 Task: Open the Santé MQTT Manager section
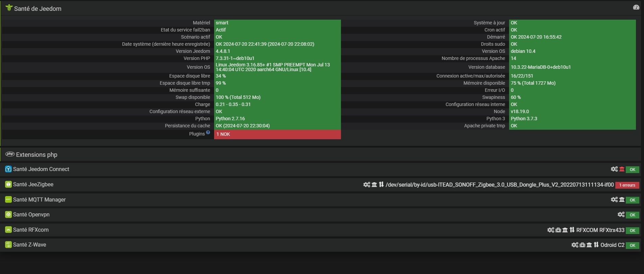(39, 200)
